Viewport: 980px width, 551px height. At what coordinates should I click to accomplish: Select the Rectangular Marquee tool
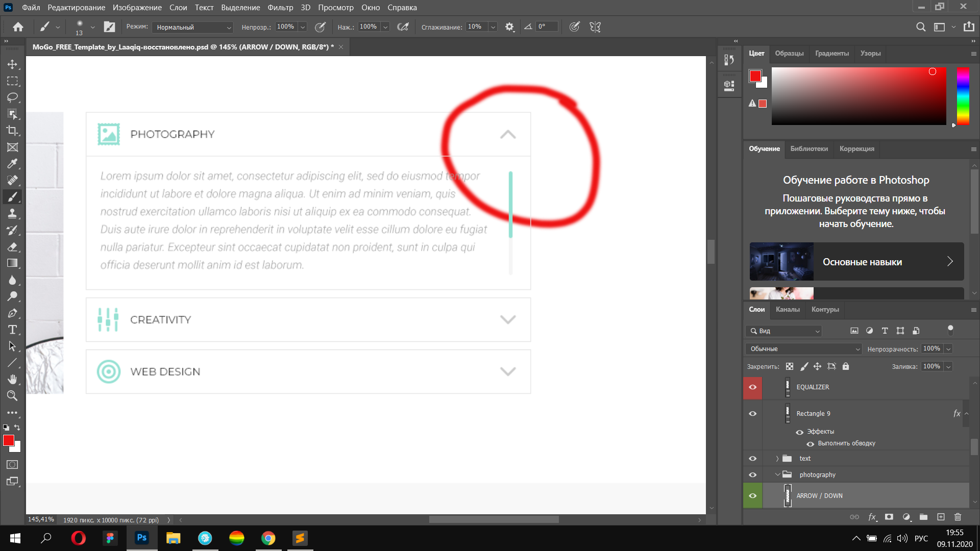point(12,81)
